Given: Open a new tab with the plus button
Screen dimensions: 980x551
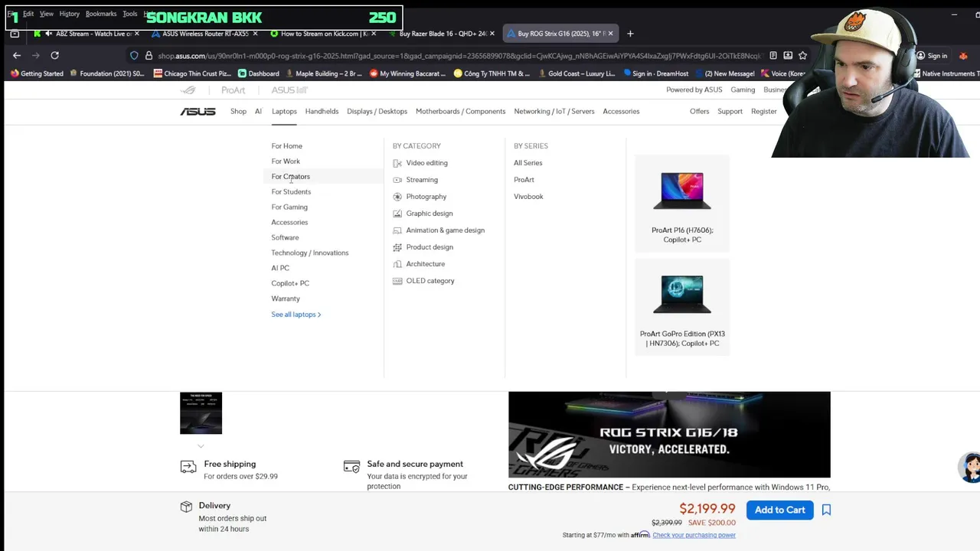Looking at the screenshot, I should 630,34.
